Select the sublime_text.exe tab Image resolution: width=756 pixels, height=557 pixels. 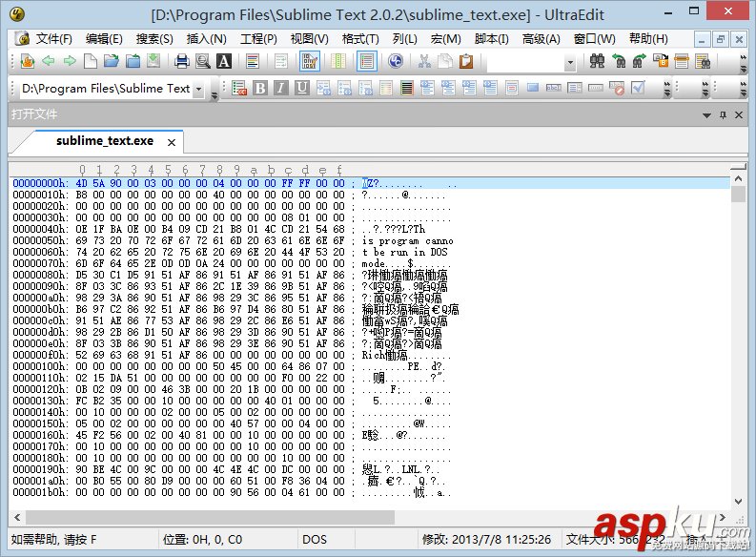pos(105,141)
